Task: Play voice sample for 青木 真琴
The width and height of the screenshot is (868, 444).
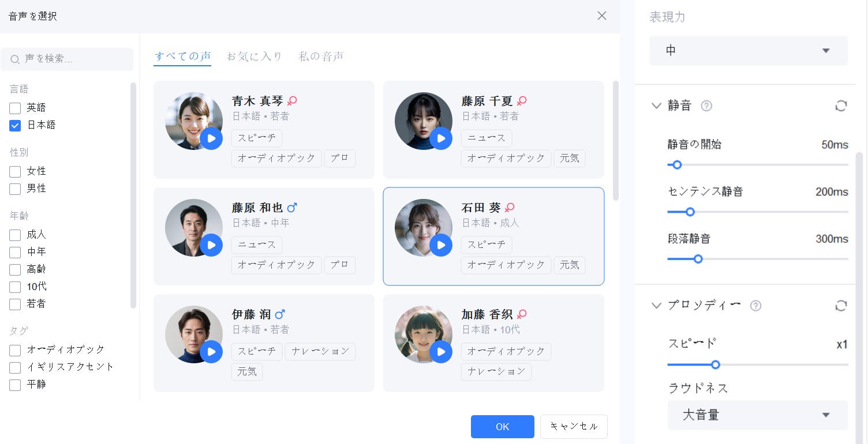Action: (211, 138)
